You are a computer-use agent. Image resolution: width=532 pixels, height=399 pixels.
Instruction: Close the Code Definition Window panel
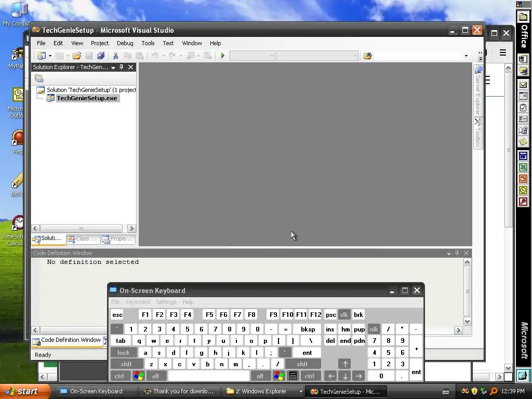(x=467, y=253)
